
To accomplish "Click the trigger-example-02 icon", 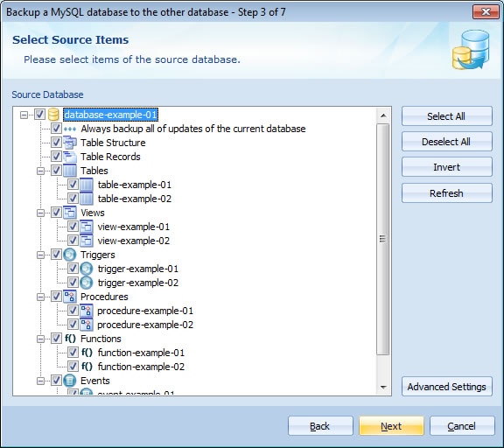I will point(87,283).
